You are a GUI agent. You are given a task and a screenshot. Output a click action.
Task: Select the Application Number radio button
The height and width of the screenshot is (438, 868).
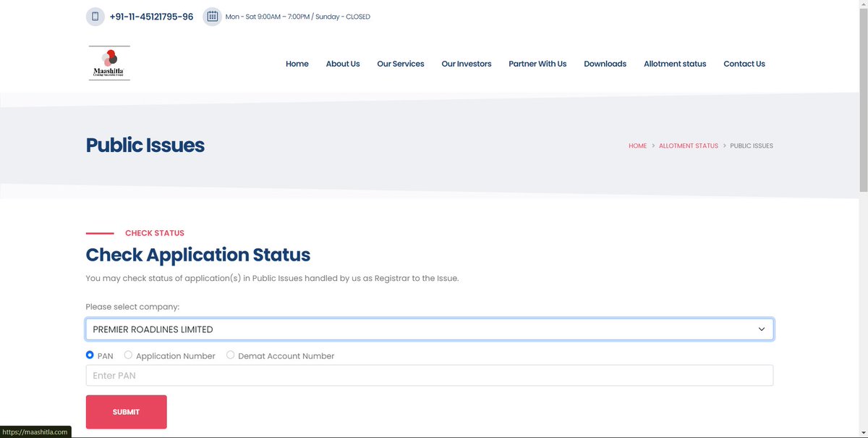[x=129, y=355]
